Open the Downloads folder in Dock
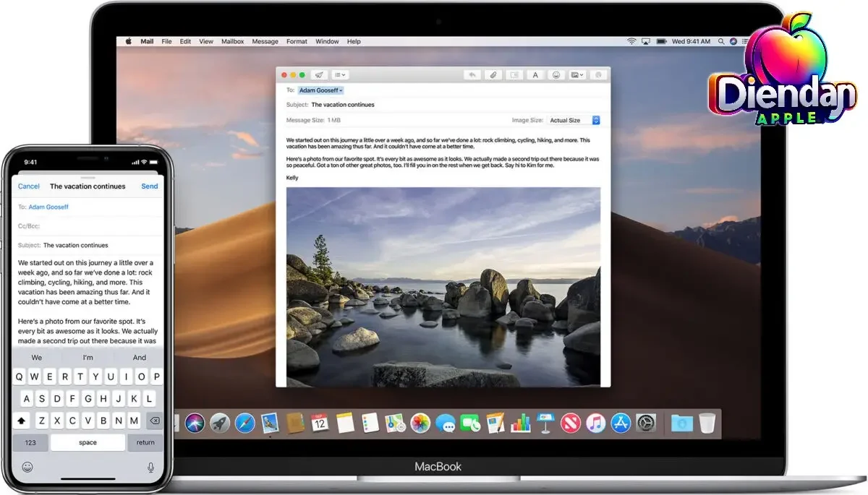This screenshot has height=495, width=868. [x=681, y=423]
